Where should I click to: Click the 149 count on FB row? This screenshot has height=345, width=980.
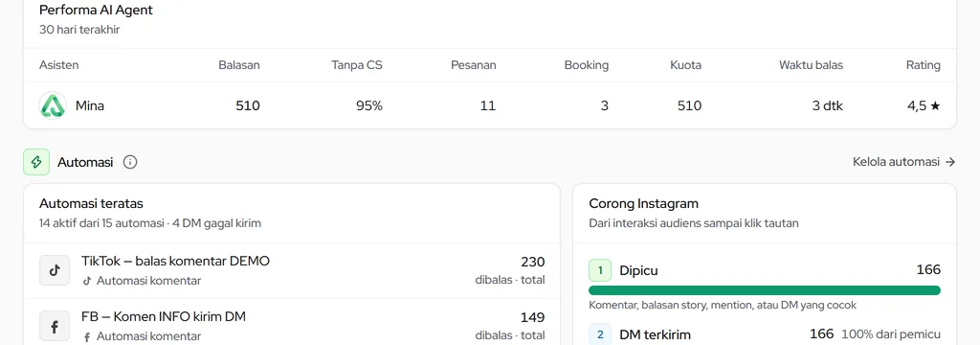pos(532,317)
